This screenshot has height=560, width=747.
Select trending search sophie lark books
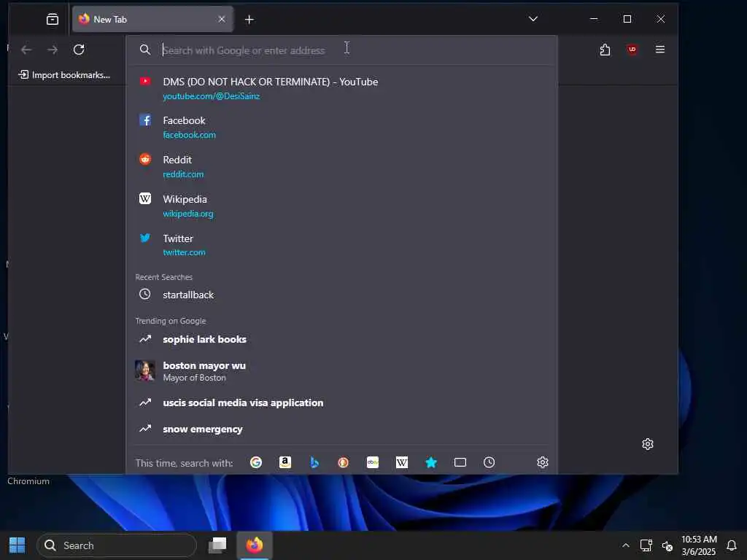coord(341,339)
